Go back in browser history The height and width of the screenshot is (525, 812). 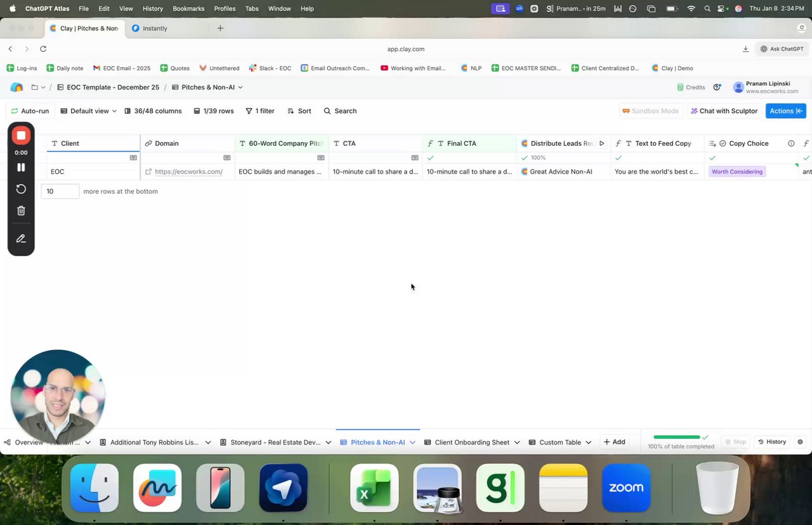pyautogui.click(x=10, y=49)
